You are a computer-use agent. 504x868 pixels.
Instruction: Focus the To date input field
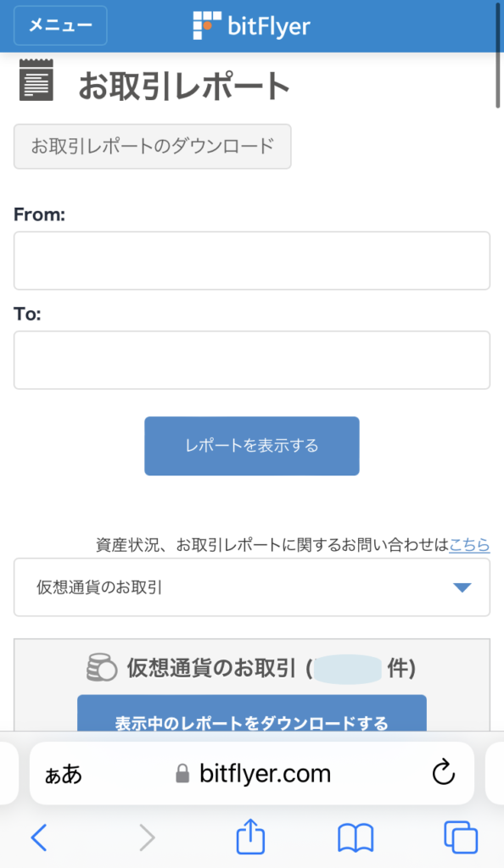(252, 360)
